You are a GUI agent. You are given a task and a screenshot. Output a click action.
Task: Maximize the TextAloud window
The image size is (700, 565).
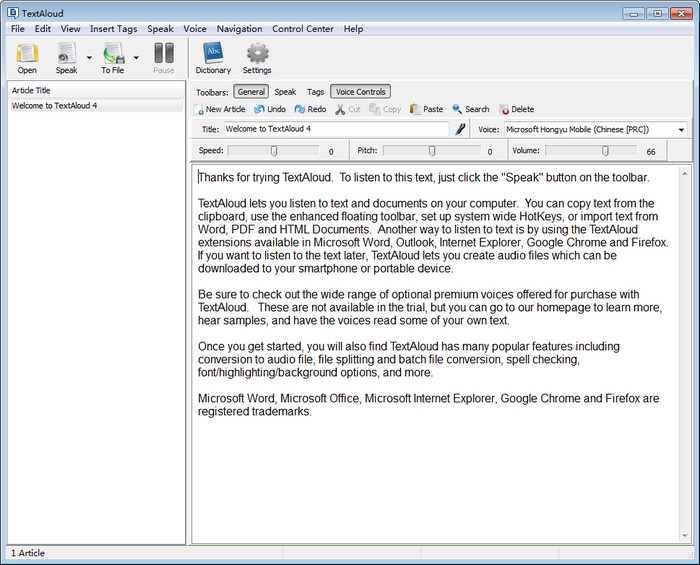pyautogui.click(x=658, y=13)
